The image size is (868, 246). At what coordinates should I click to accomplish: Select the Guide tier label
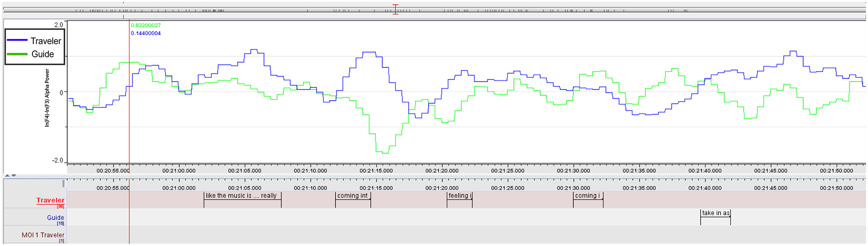[55, 217]
